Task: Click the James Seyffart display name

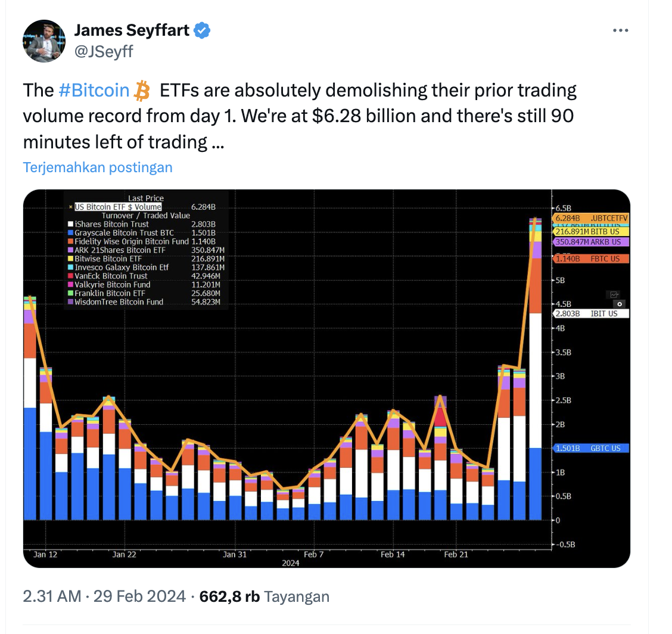Action: coord(132,30)
